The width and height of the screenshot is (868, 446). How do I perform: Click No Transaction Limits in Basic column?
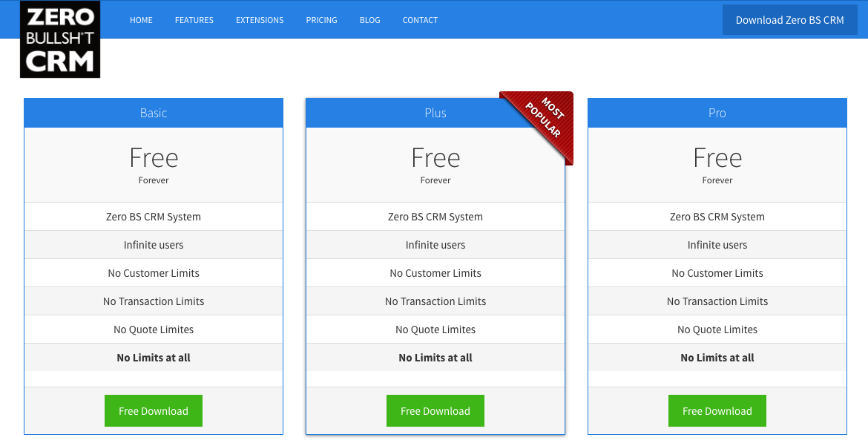(154, 301)
